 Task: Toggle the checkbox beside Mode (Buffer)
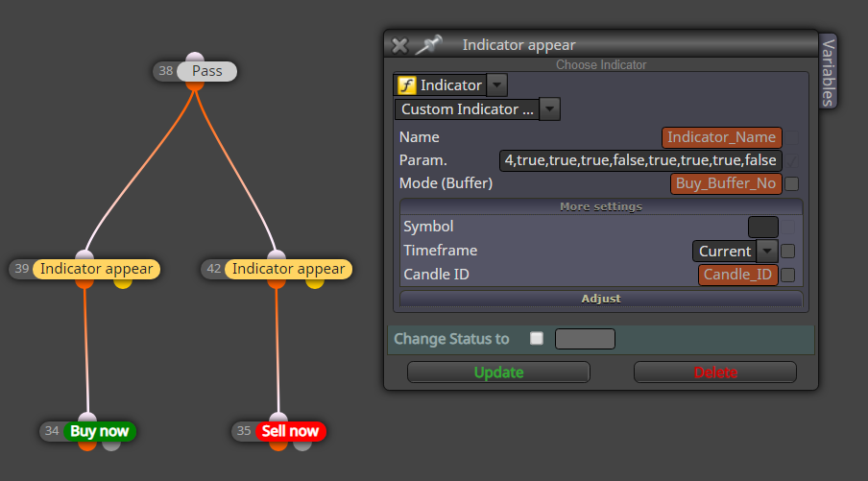click(x=791, y=183)
